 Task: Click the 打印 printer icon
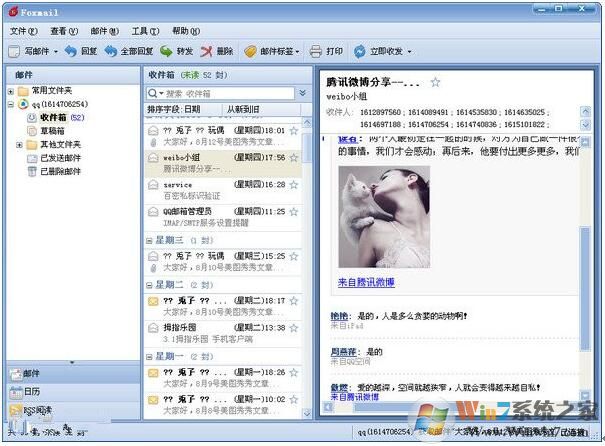[x=315, y=51]
